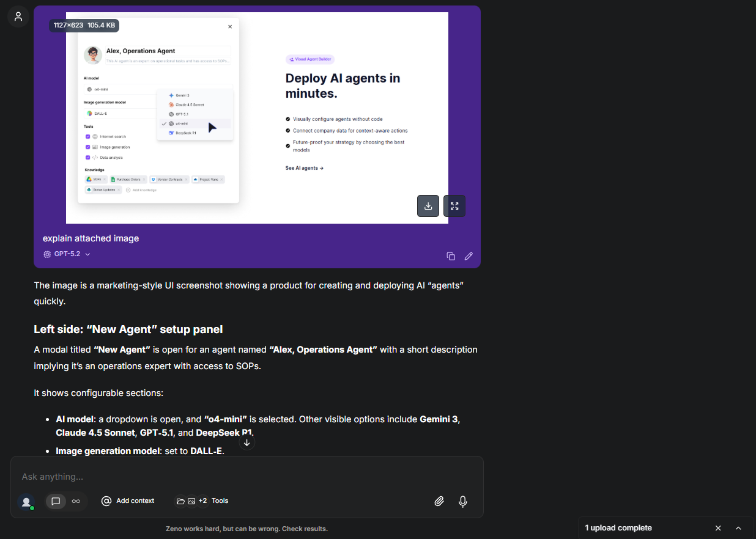Start voice input with the microphone icon
The image size is (756, 539).
[x=463, y=501]
